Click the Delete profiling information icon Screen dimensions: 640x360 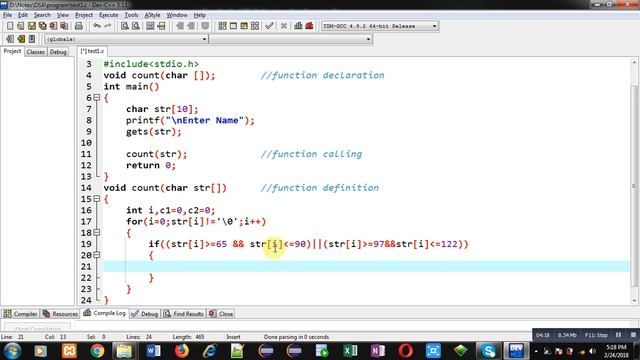click(309, 26)
